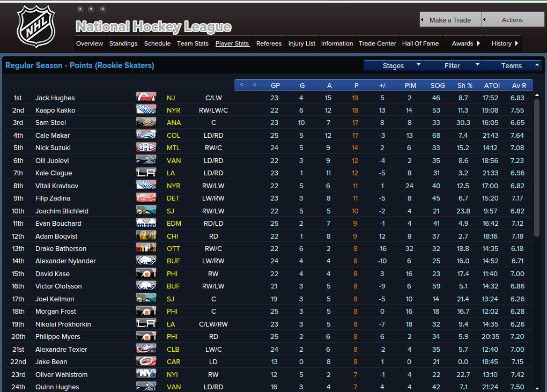Click the Oilers logo beside Evan Bouchard

[x=146, y=223]
